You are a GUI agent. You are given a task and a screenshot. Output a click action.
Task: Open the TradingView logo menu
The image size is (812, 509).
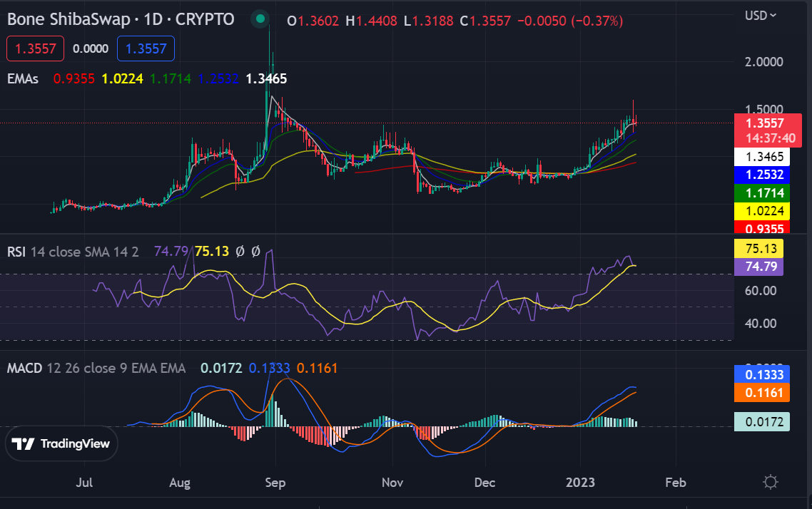coord(61,443)
